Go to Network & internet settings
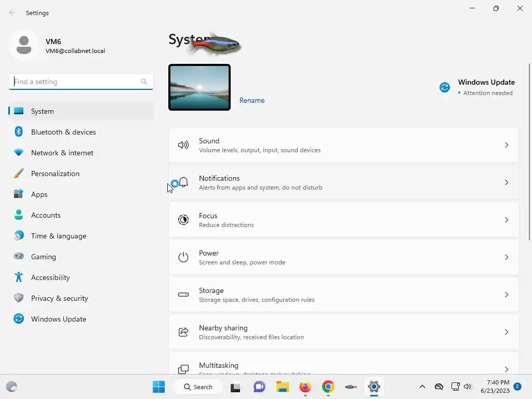 [81, 153]
